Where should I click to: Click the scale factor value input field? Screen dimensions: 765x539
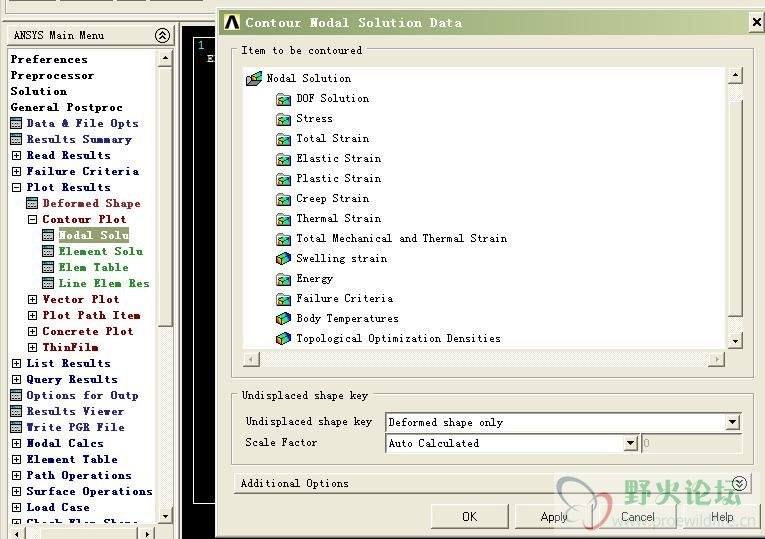click(692, 443)
